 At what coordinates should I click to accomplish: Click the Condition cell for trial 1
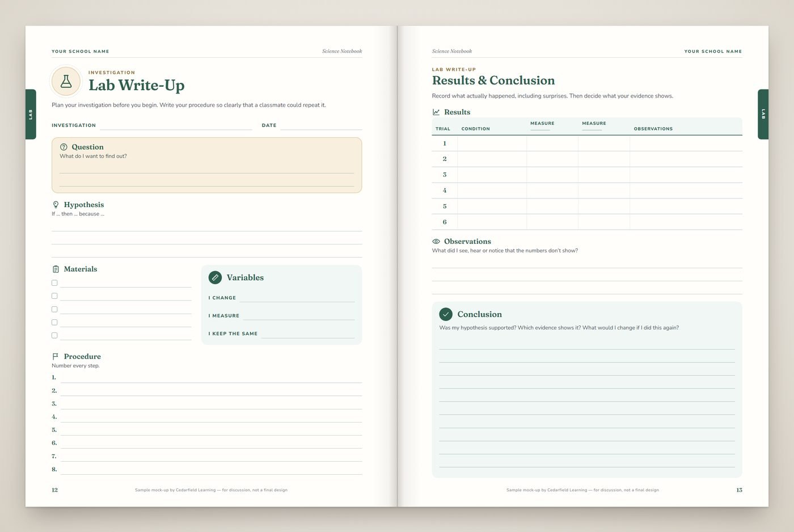point(492,143)
